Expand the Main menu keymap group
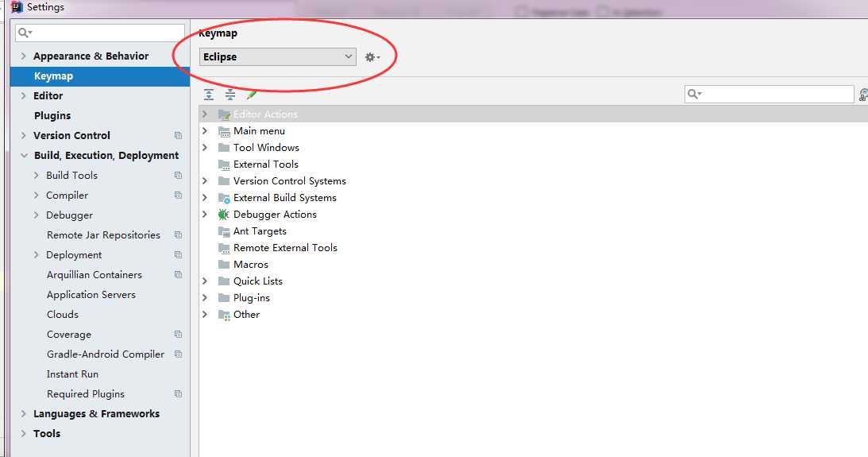The height and width of the screenshot is (457, 868). click(x=205, y=130)
